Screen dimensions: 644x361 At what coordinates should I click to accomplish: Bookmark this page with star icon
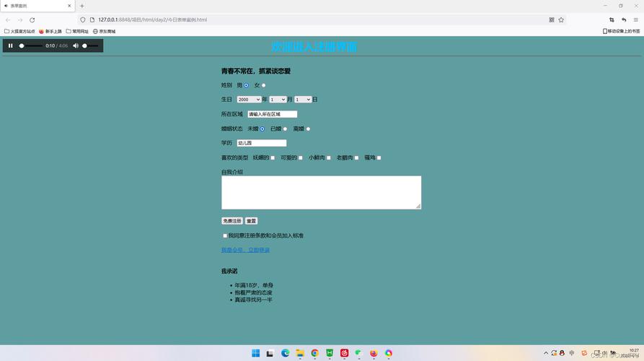pyautogui.click(x=561, y=19)
